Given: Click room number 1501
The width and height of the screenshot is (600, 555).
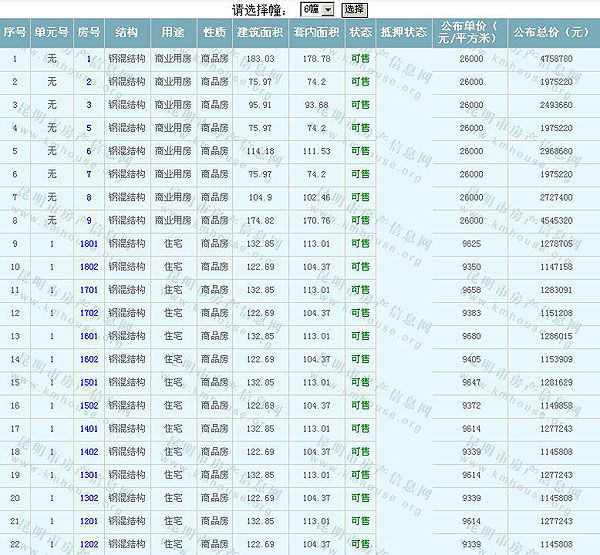Looking at the screenshot, I should pos(89,382).
